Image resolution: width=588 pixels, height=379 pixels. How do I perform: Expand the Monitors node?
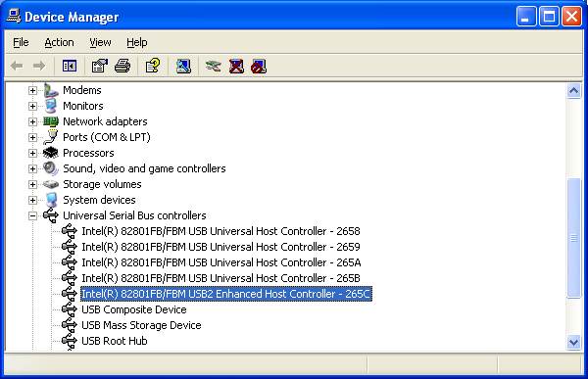pos(32,106)
